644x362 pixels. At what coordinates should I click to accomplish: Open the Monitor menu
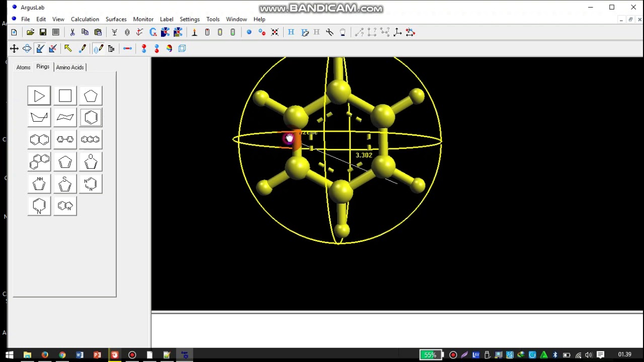click(143, 19)
